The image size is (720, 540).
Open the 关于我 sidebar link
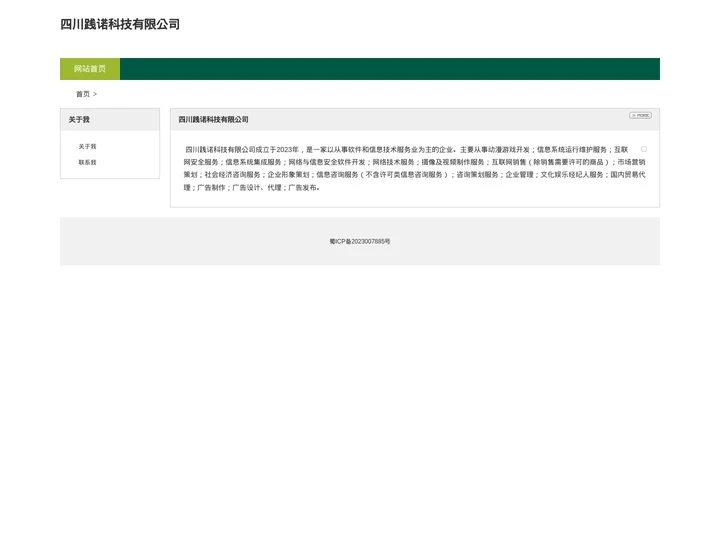(x=87, y=146)
